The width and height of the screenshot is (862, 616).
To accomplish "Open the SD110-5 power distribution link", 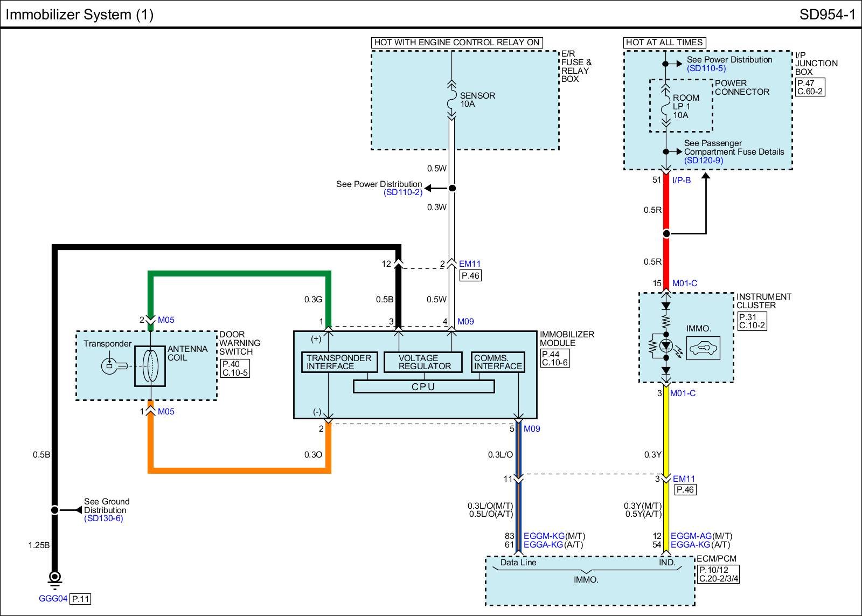I will 706,68.
